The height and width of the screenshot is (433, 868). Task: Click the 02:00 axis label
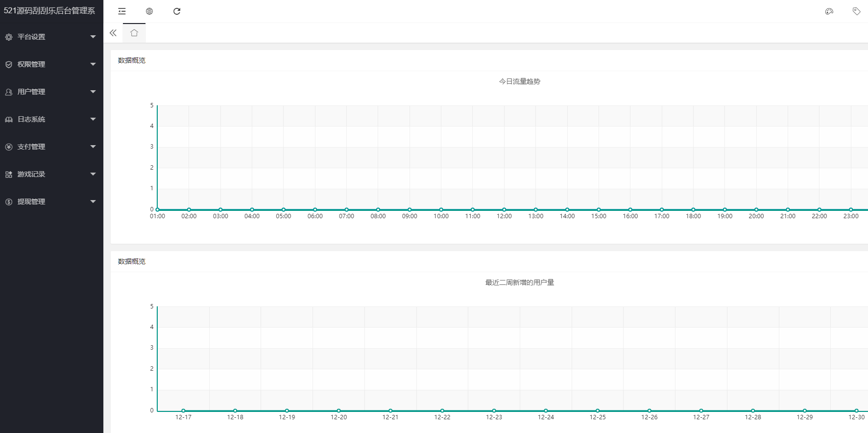coord(189,216)
